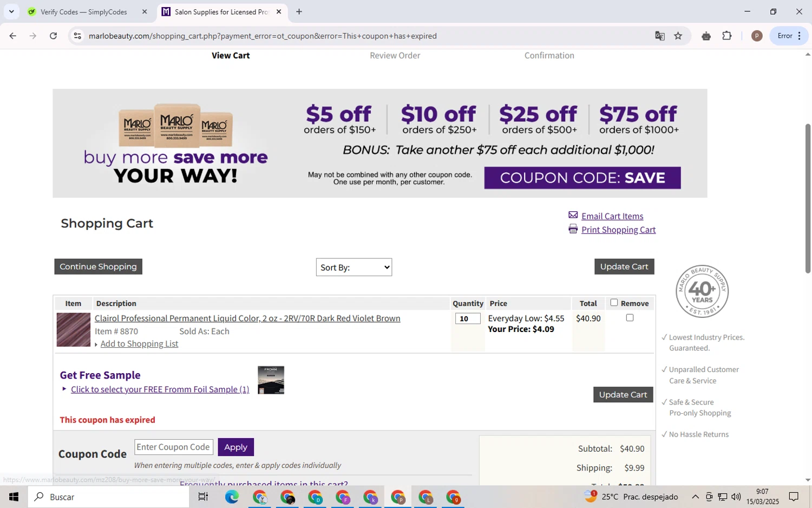The image size is (812, 508).
Task: Click the browser forward arrow
Action: [x=33, y=36]
